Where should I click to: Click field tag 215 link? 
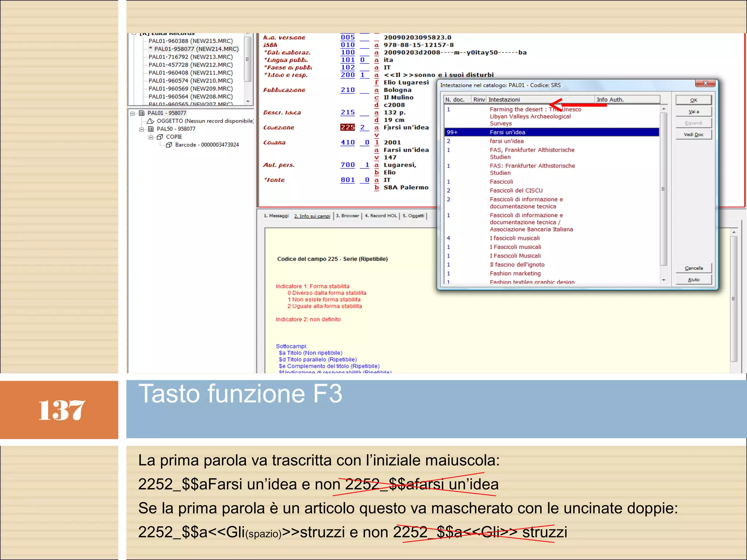pos(348,112)
